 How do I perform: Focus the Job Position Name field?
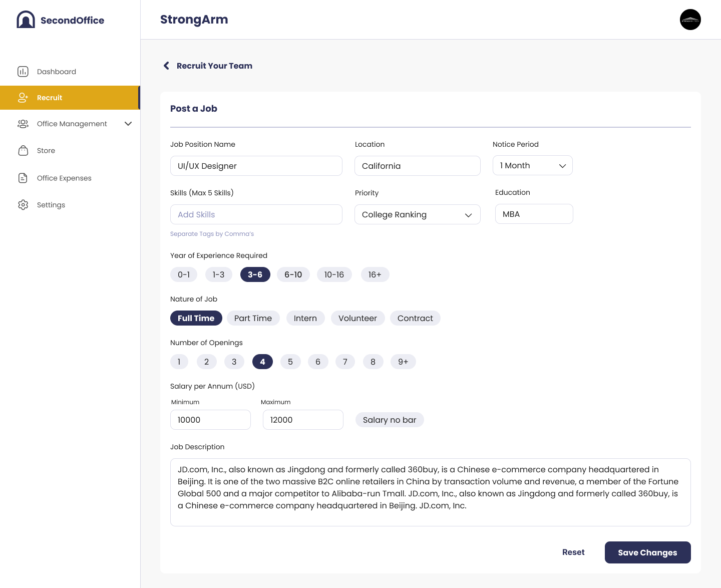coord(256,166)
